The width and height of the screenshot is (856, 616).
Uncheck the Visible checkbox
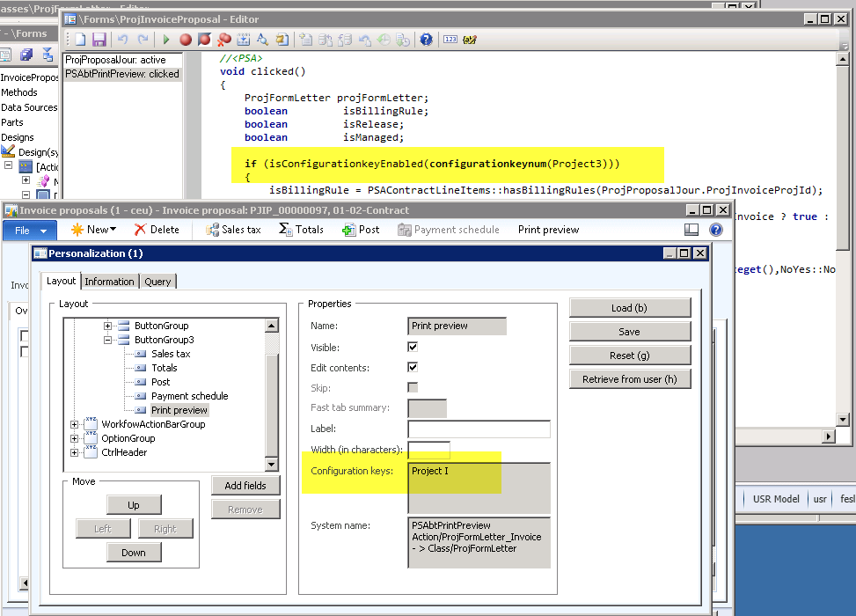[413, 347]
